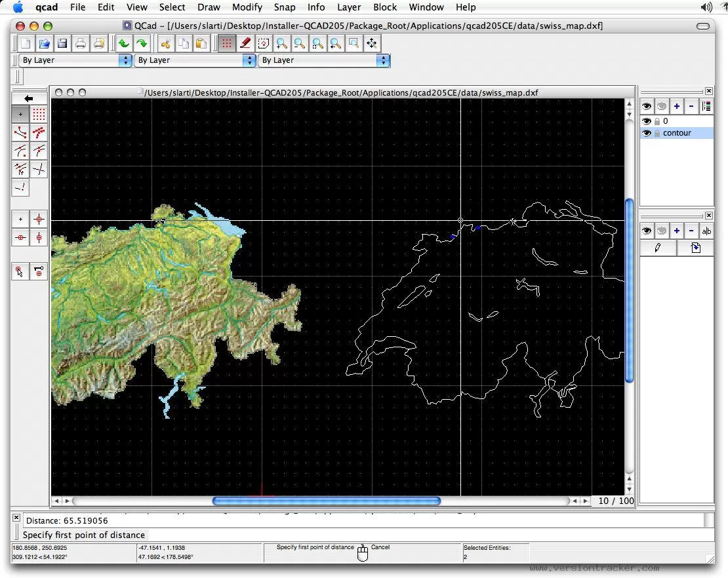Open the Layer menu

coord(349,7)
